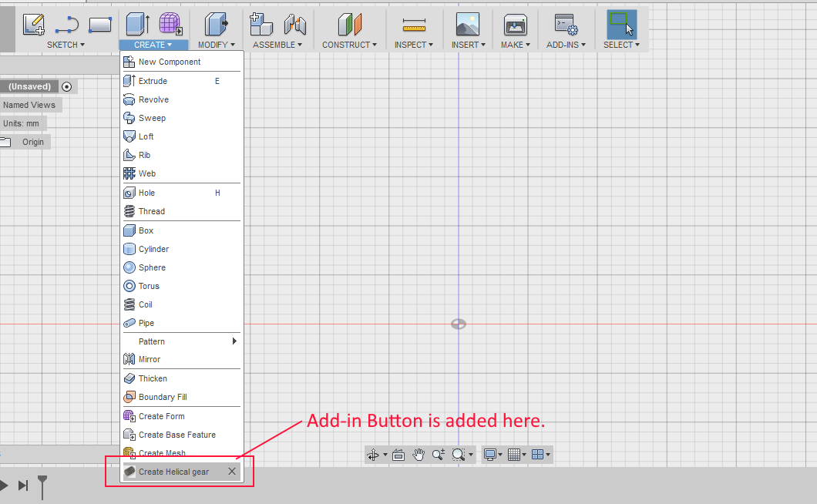Click the Select tool icon

(621, 24)
